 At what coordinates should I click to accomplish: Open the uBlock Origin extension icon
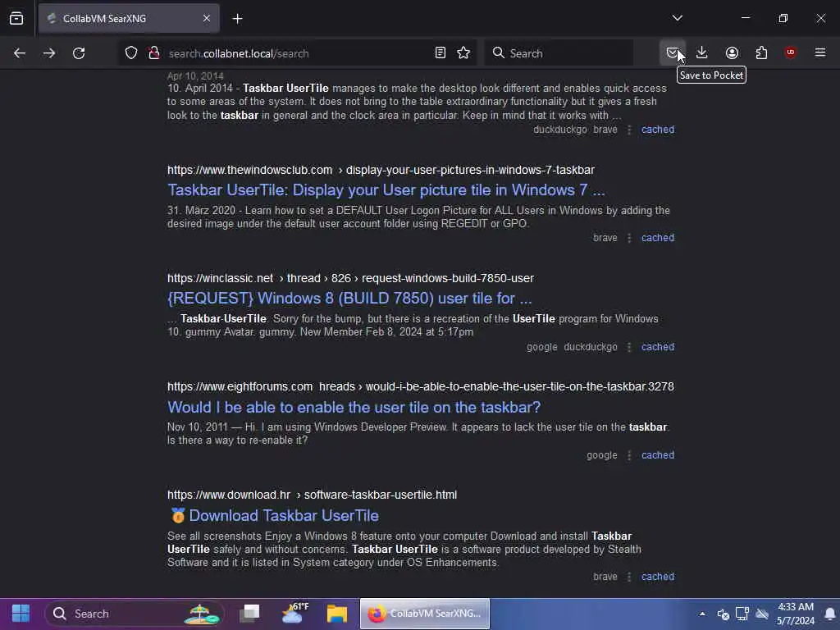tap(791, 53)
